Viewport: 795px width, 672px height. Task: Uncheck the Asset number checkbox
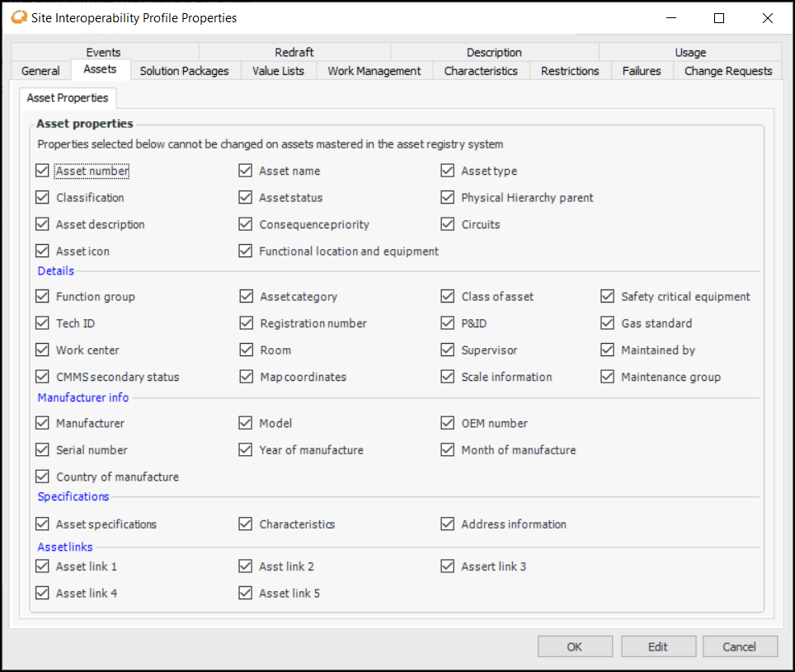pos(43,171)
